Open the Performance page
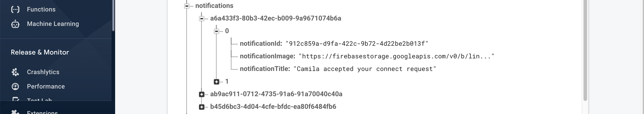 [46, 87]
